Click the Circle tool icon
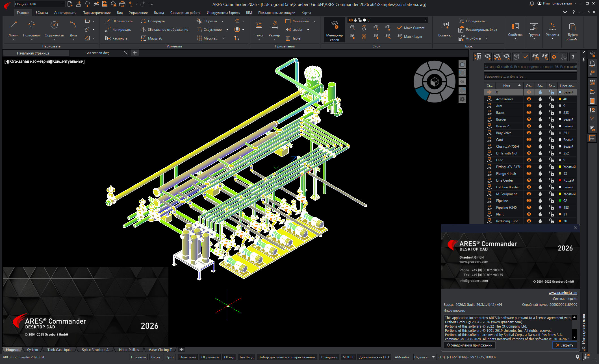The image size is (599, 364). [x=54, y=25]
